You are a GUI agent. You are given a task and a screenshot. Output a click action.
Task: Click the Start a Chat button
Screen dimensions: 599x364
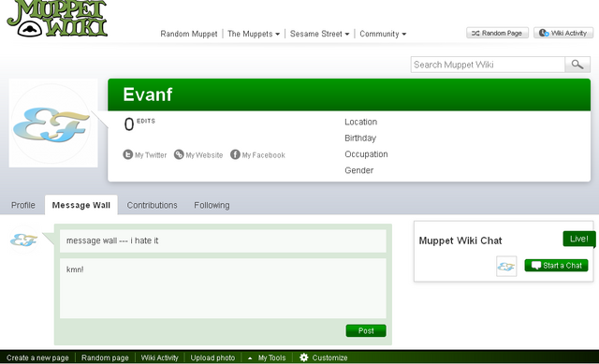point(556,266)
